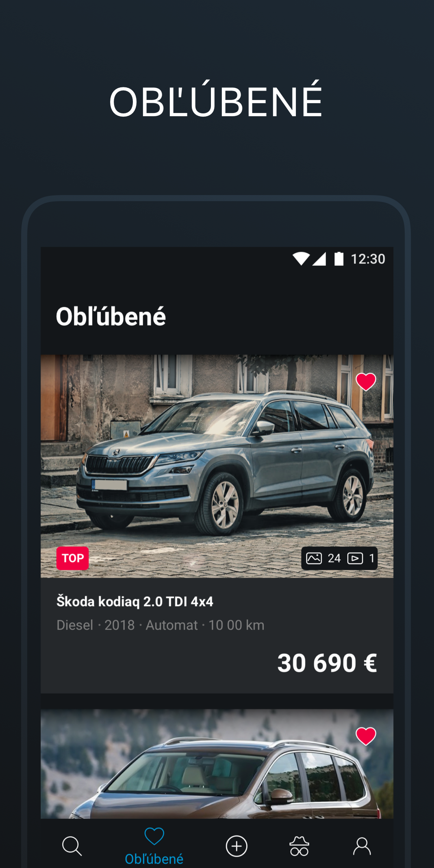Unfavorite the Škoda Kodiaq via red heart

coord(366,382)
